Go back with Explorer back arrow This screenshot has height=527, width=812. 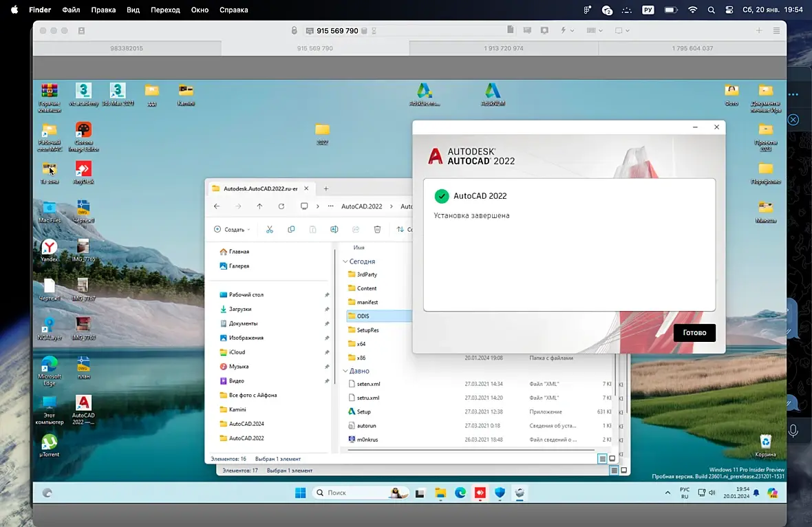tap(217, 206)
